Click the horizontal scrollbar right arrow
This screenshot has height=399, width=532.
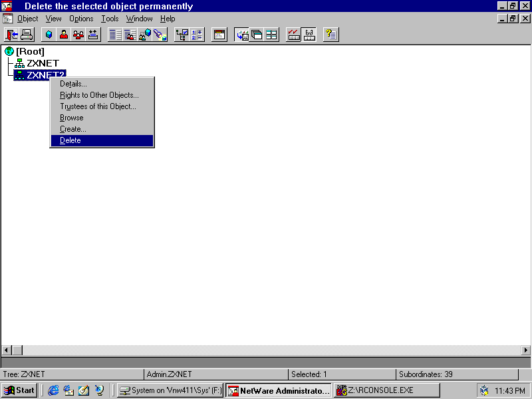pos(525,350)
